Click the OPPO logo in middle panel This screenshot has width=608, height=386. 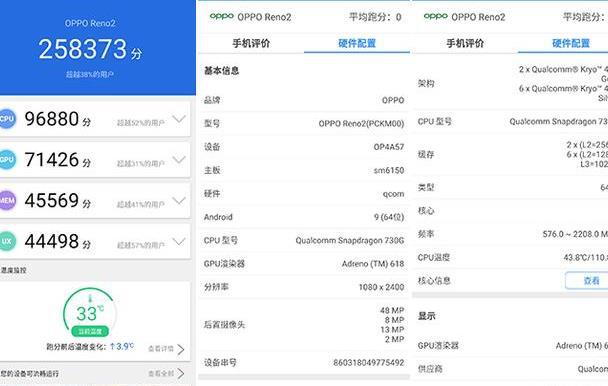(221, 16)
